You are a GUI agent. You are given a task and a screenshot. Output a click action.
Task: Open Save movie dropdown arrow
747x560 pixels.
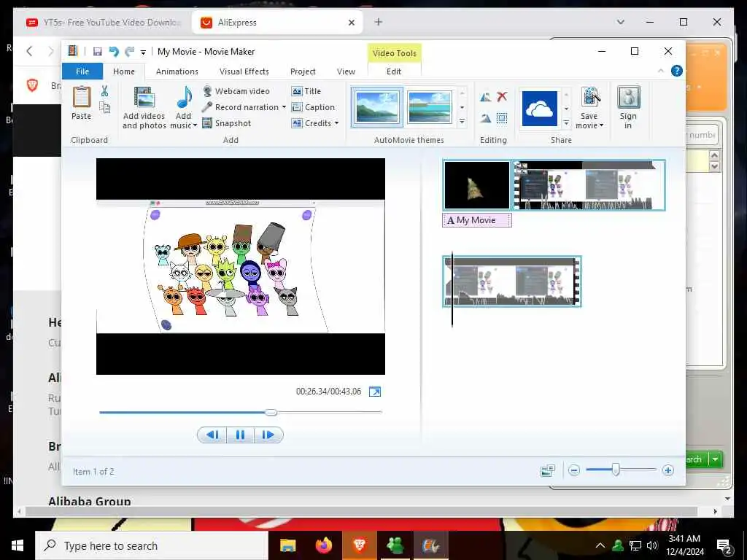tap(601, 125)
